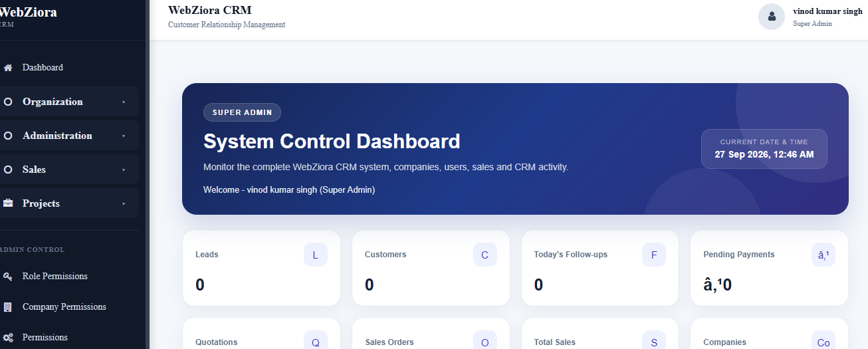
Task: Click the Permissions gears icon
Action: point(8,338)
